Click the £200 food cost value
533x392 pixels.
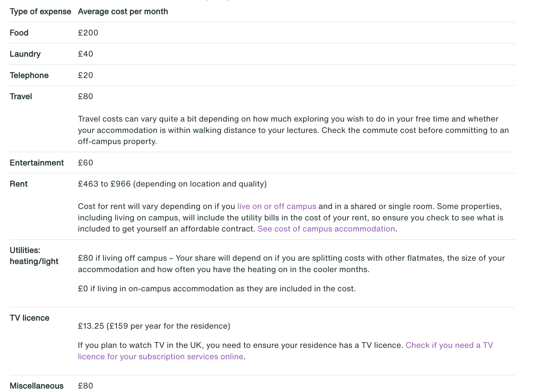pyautogui.click(x=88, y=33)
